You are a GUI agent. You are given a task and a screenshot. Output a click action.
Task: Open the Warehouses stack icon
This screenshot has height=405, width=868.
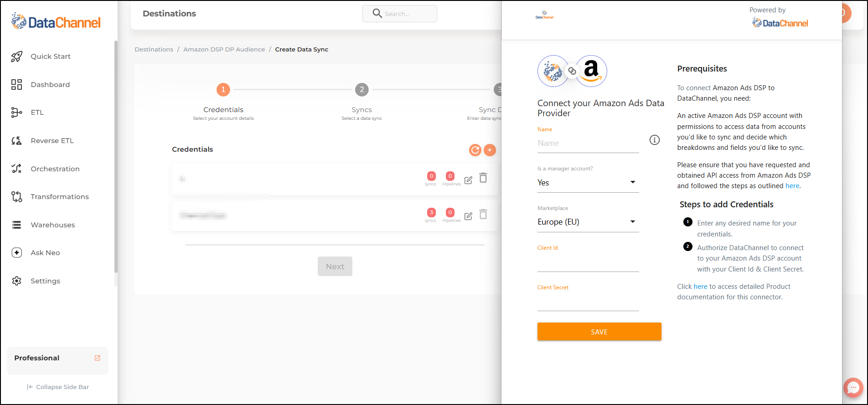(x=17, y=225)
